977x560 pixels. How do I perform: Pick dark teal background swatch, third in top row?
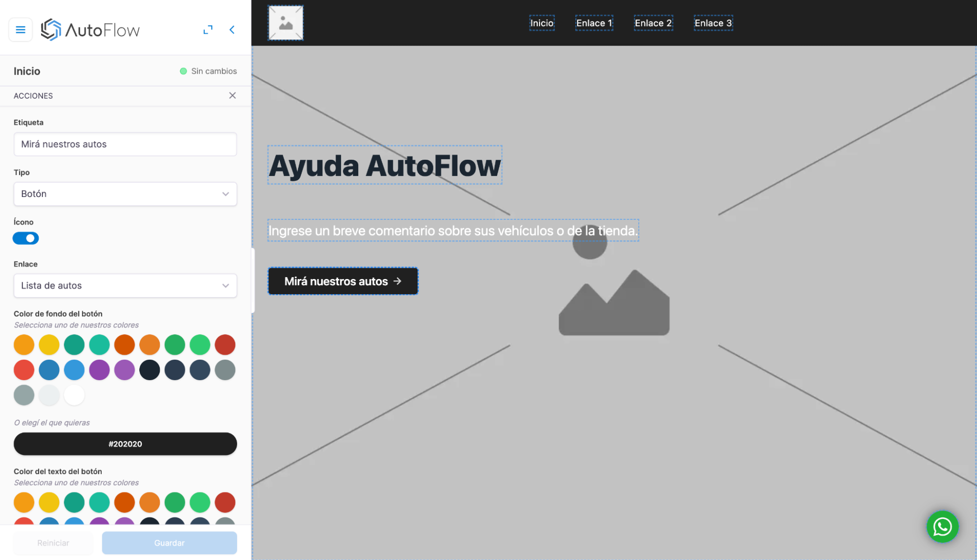[x=74, y=345]
